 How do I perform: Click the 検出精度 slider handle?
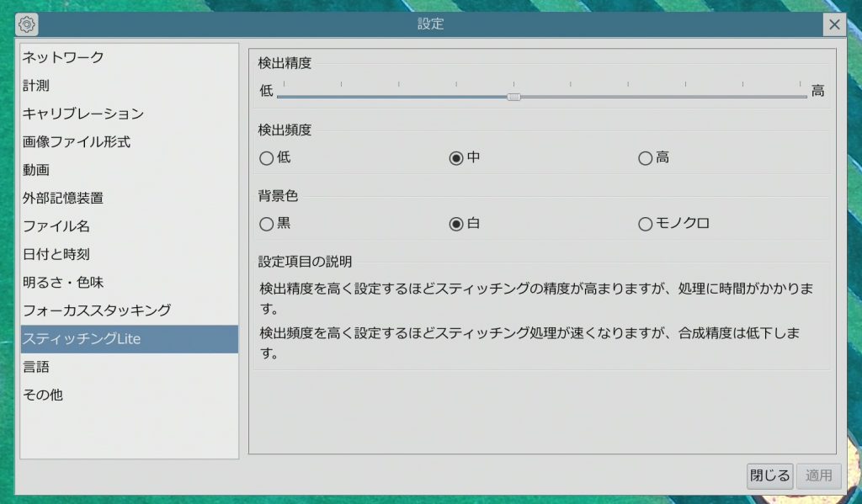coord(513,97)
